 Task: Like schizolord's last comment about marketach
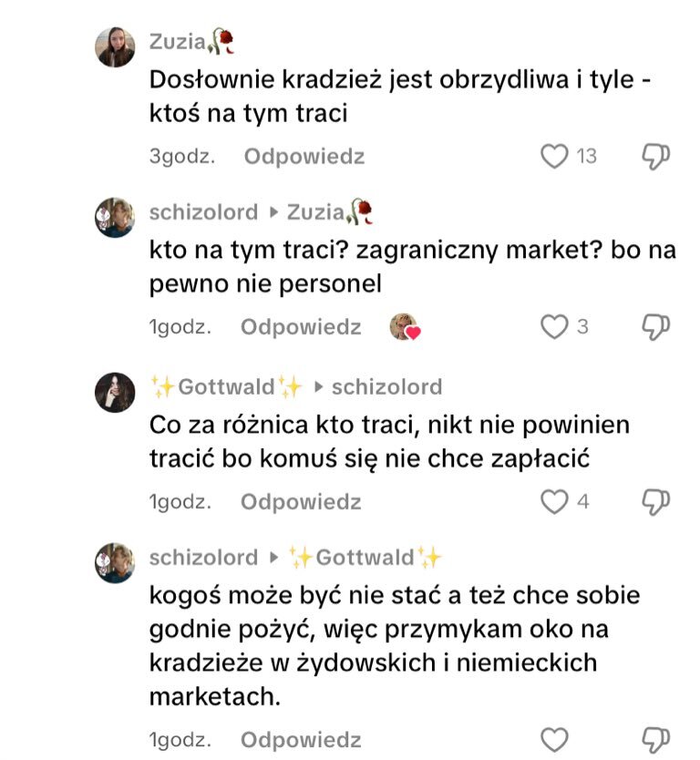(555, 739)
